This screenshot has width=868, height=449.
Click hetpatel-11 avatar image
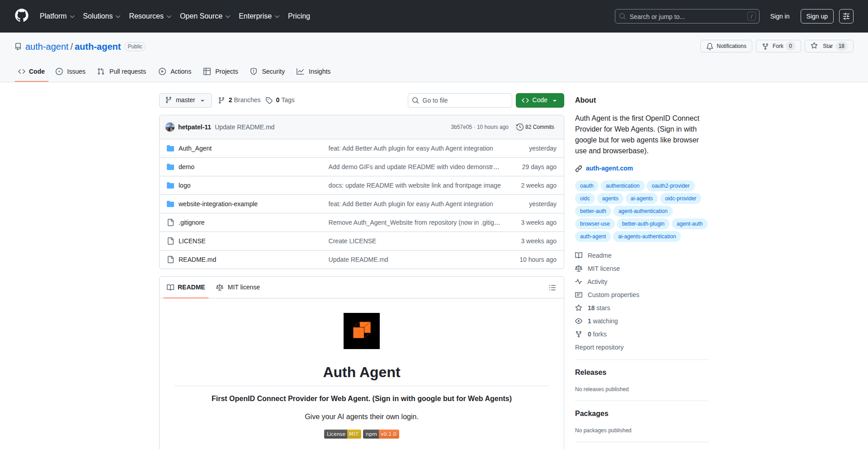coord(170,127)
